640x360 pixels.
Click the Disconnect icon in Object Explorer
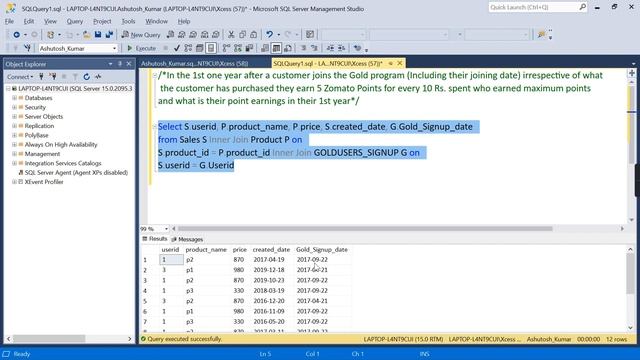(x=53, y=76)
